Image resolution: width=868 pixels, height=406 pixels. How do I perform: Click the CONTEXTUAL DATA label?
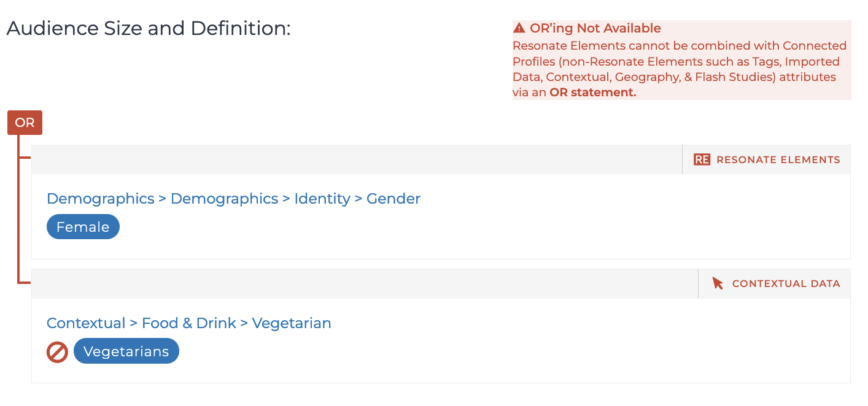786,284
